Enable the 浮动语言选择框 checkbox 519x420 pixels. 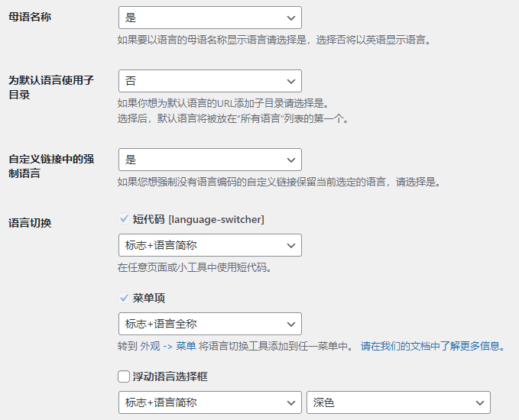coord(124,376)
